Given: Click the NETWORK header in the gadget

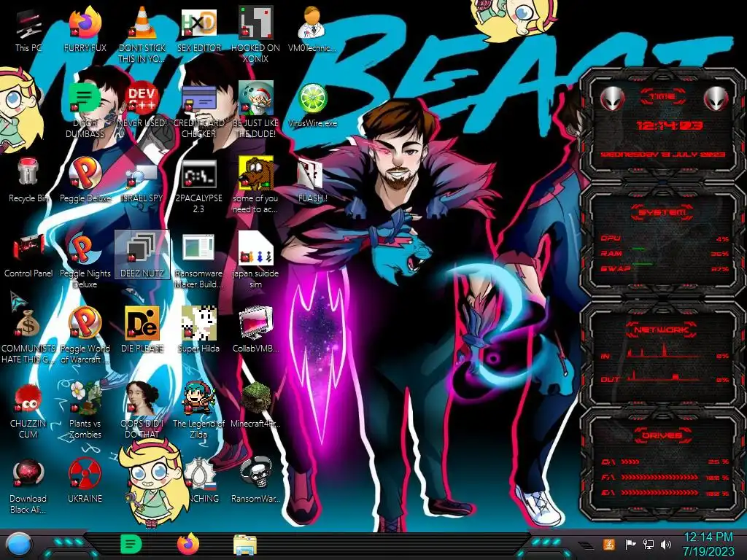Looking at the screenshot, I should 661,329.
